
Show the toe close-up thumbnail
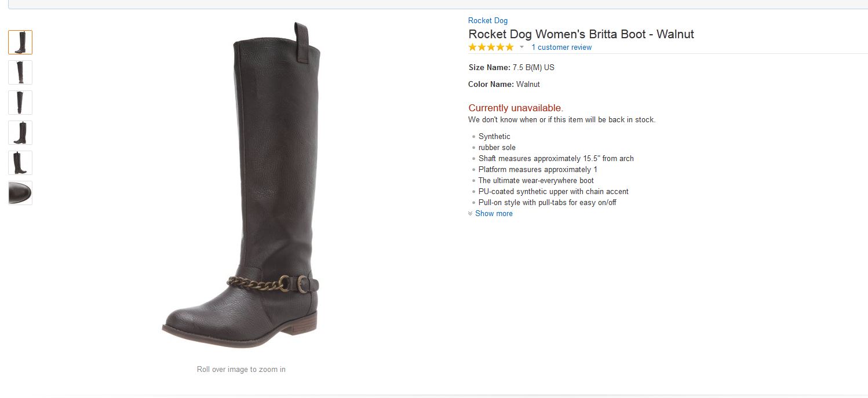tap(20, 193)
